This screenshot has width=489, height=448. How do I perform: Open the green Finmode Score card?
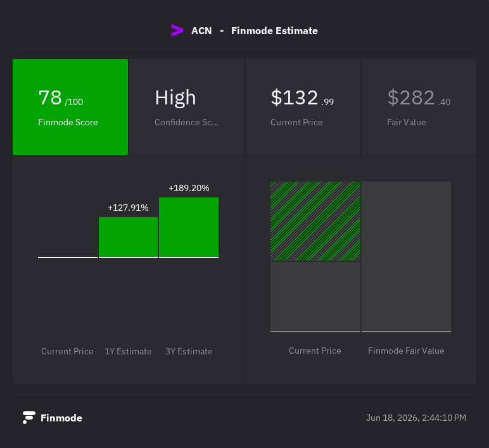point(70,107)
